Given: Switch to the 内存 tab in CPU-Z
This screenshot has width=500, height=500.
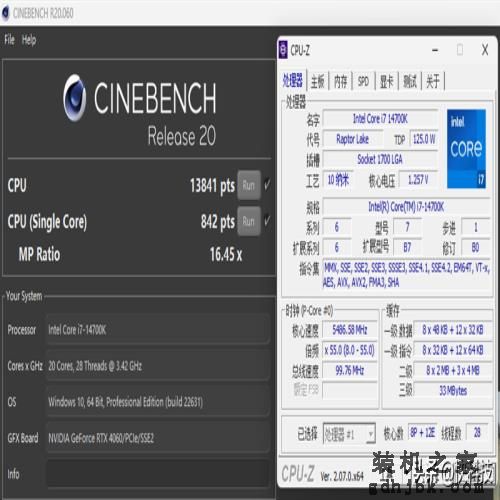Looking at the screenshot, I should click(341, 81).
